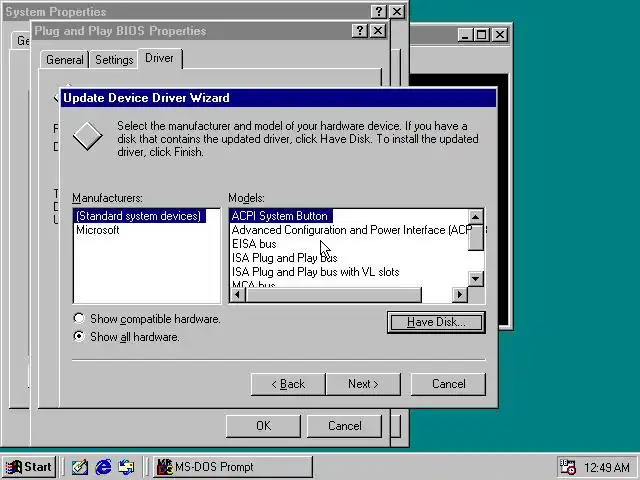Switch to the Settings tab

(114, 60)
